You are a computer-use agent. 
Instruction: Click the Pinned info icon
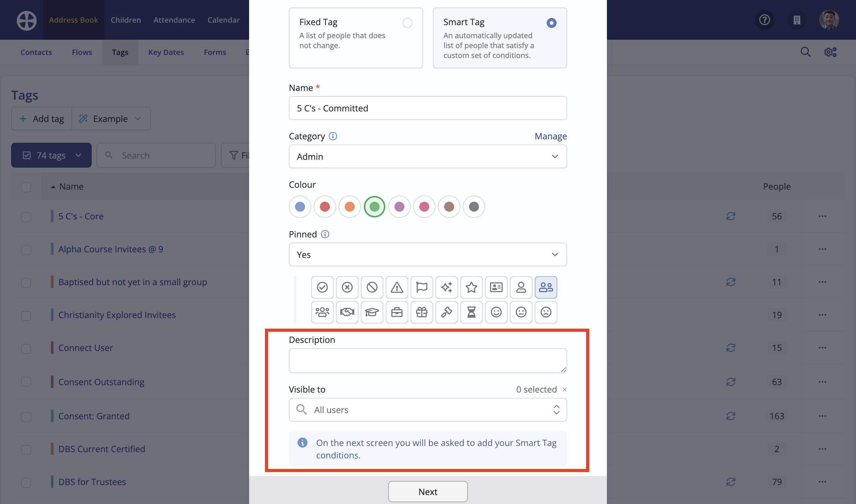click(x=325, y=234)
